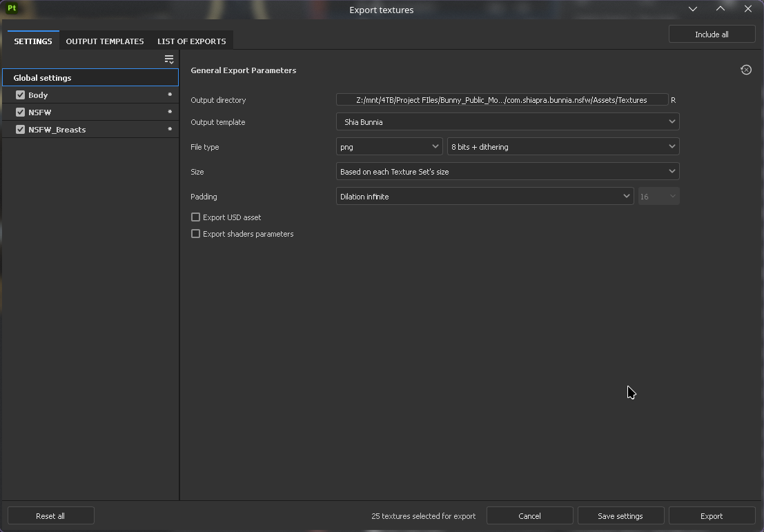Screen dimensions: 764x532
Task: Switch to the List of Exports tab
Action: [x=192, y=41]
